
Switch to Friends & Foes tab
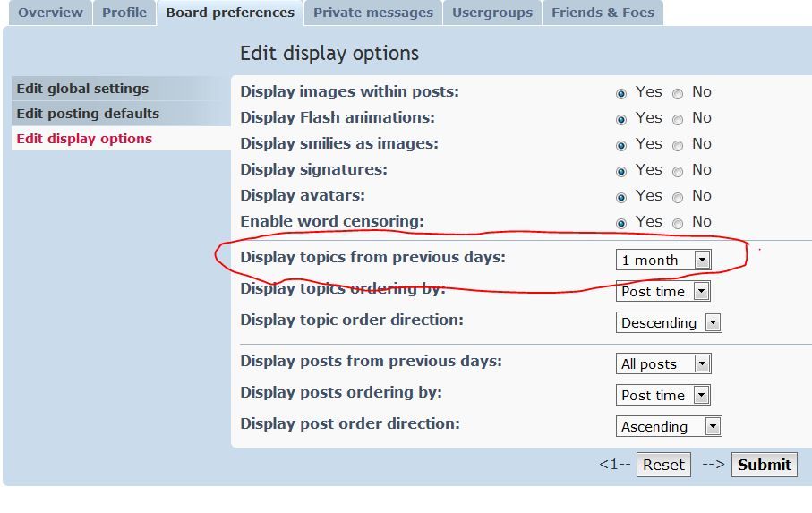[x=603, y=13]
